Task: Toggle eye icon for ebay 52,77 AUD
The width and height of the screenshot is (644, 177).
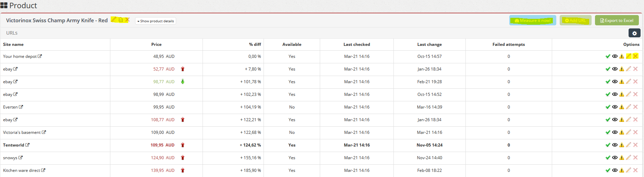Action: (615, 69)
